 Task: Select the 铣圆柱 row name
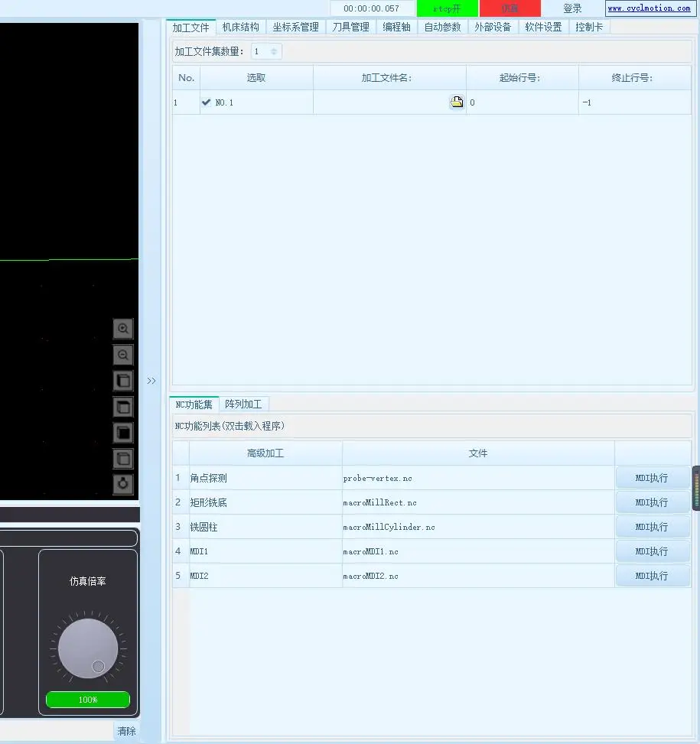265,527
